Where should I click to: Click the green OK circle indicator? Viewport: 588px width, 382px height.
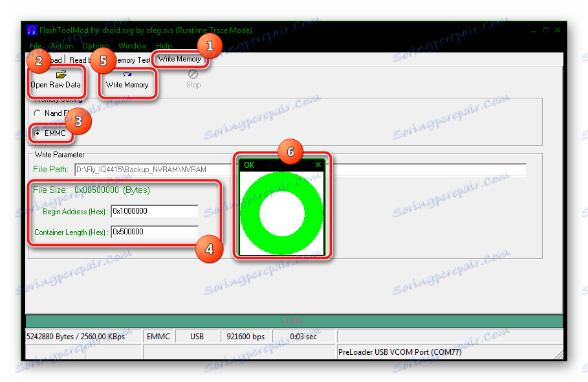[281, 213]
